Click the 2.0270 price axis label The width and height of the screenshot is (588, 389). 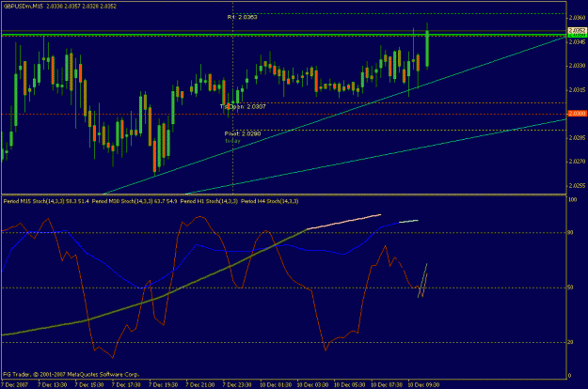click(x=577, y=162)
